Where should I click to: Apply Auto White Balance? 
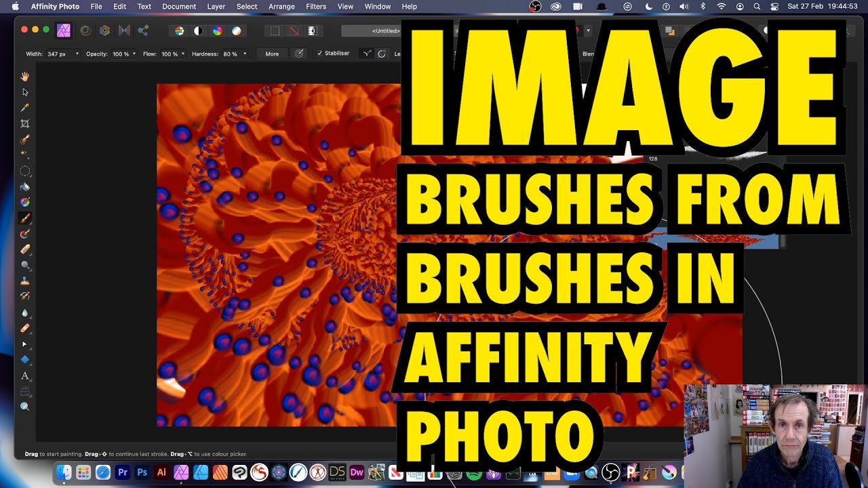point(236,30)
